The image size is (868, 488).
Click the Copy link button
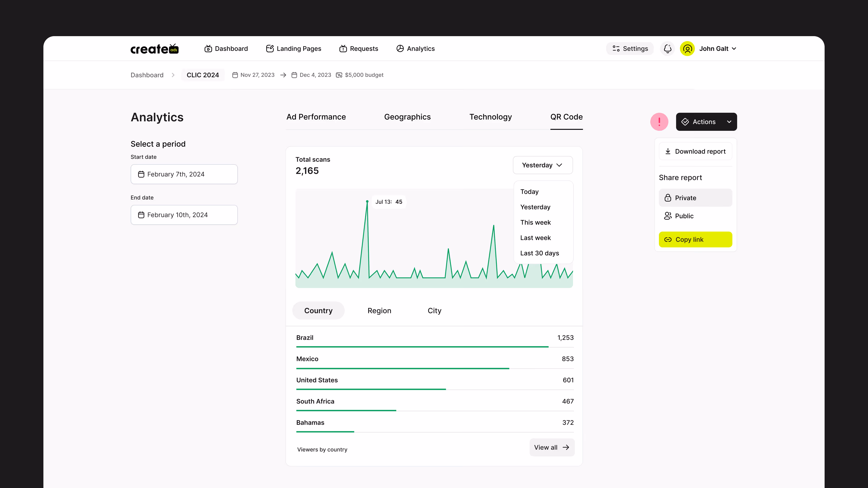coord(695,239)
